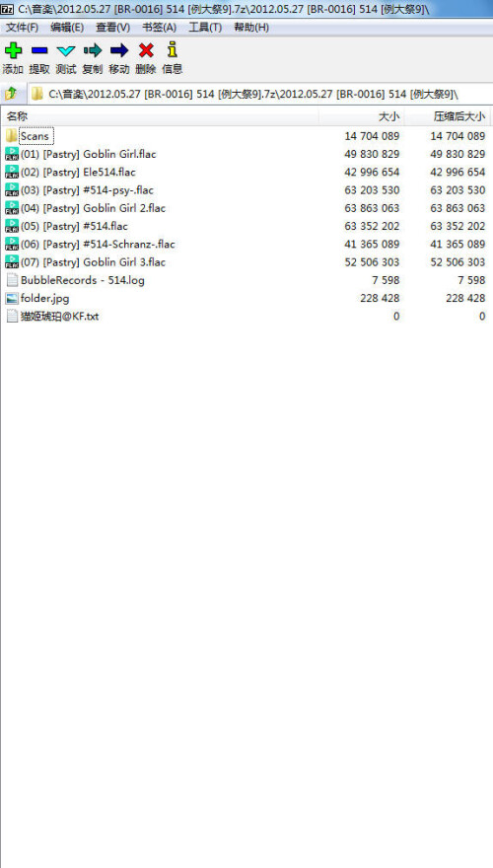
Task: Sort by the 名称 column header
Action: (x=160, y=116)
